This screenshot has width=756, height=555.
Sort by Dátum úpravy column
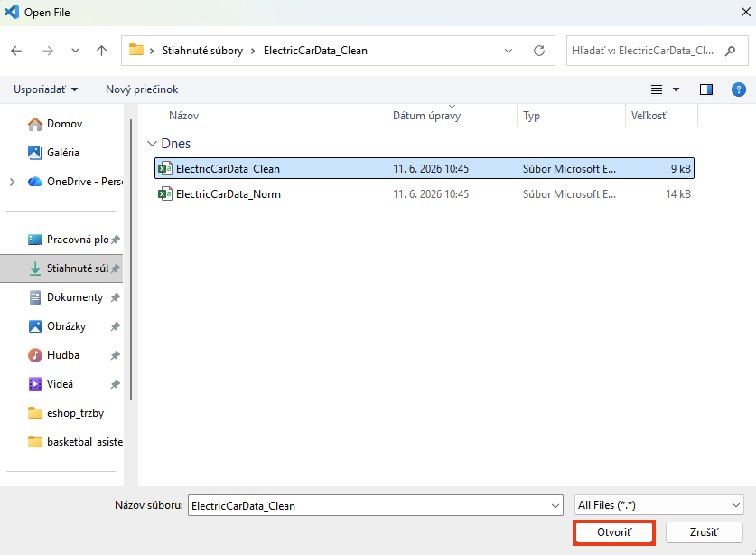tap(426, 116)
